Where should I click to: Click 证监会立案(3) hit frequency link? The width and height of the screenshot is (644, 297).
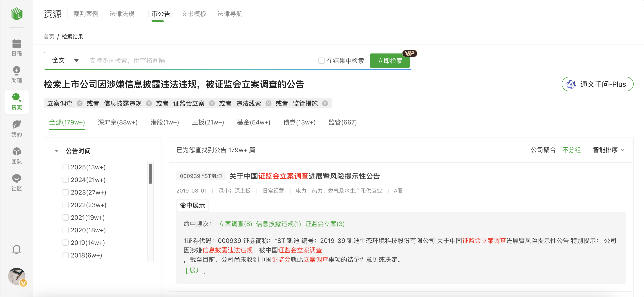pyautogui.click(x=325, y=224)
